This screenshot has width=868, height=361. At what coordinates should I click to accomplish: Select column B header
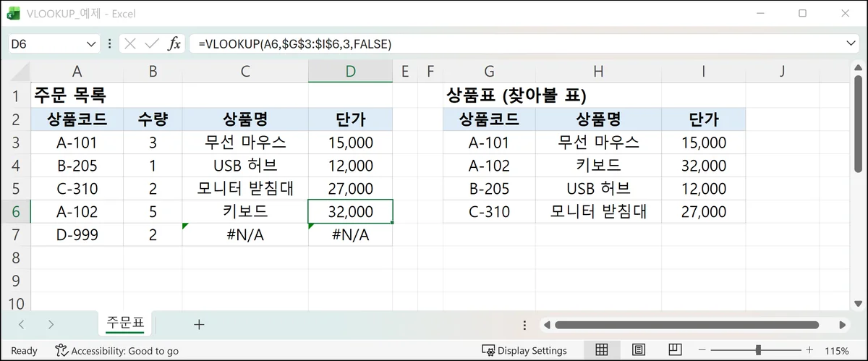click(x=153, y=71)
